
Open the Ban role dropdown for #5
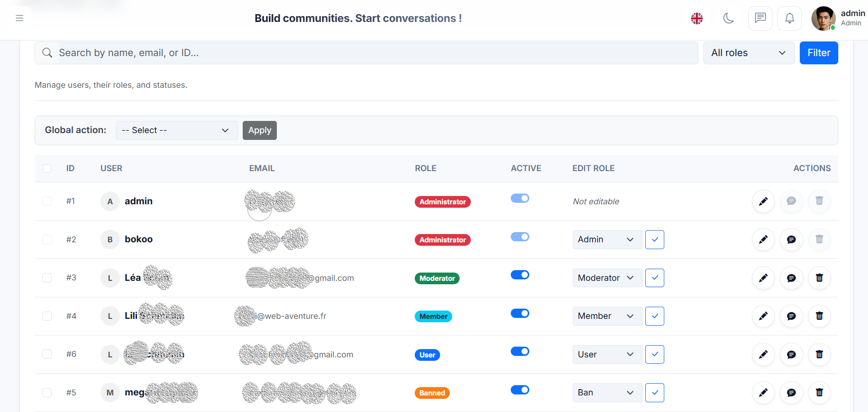pyautogui.click(x=607, y=392)
